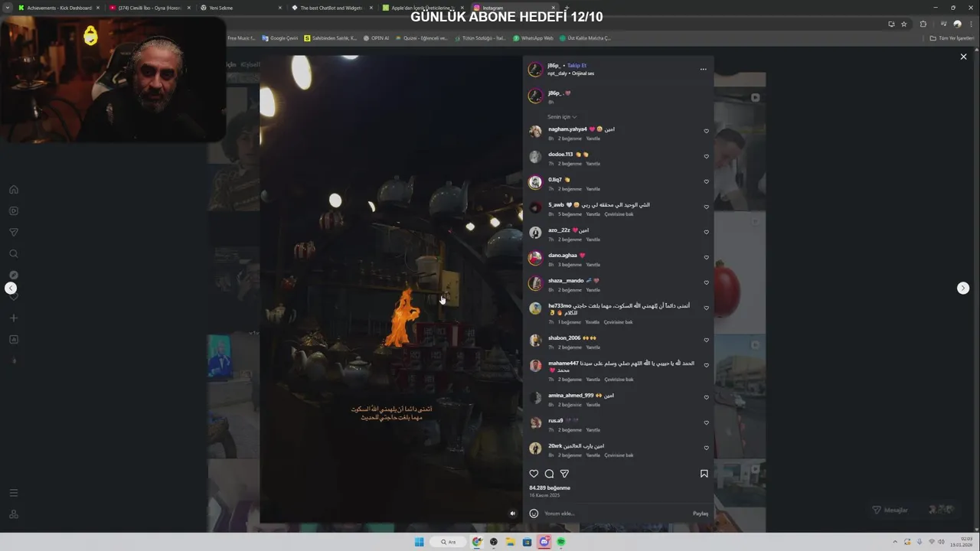The width and height of the screenshot is (980, 551).
Task: Open 'Google Çeviri' bookmark
Action: [x=279, y=37]
